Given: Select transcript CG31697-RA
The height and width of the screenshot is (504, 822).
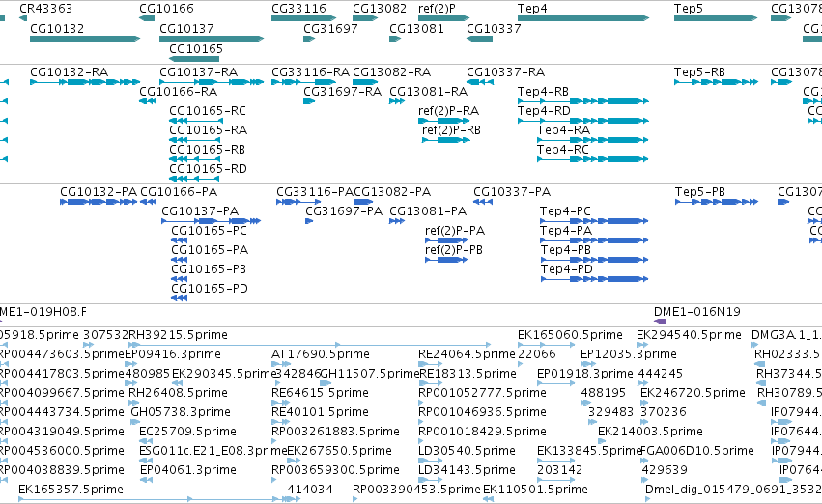Looking at the screenshot, I should (x=342, y=91).
